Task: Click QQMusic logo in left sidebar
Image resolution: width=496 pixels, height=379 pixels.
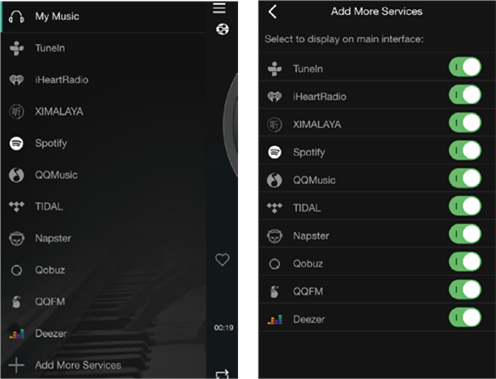Action: coord(16,175)
